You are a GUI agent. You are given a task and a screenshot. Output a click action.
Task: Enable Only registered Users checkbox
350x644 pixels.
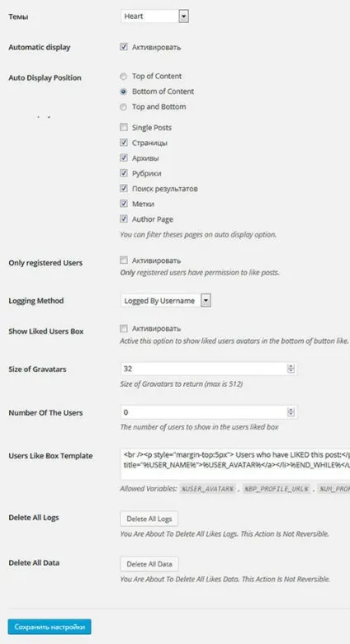coord(123,260)
